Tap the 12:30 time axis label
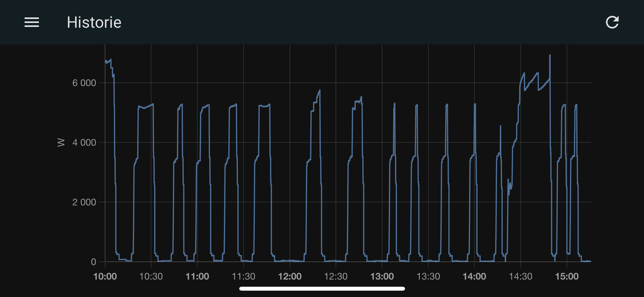644x297 pixels. pyautogui.click(x=336, y=276)
